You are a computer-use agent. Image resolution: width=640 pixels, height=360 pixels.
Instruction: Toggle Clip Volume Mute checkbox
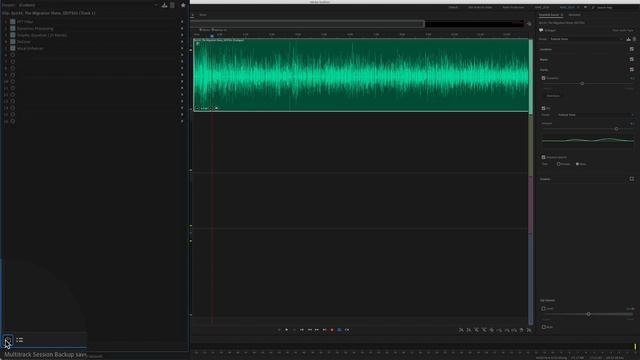pyautogui.click(x=543, y=327)
